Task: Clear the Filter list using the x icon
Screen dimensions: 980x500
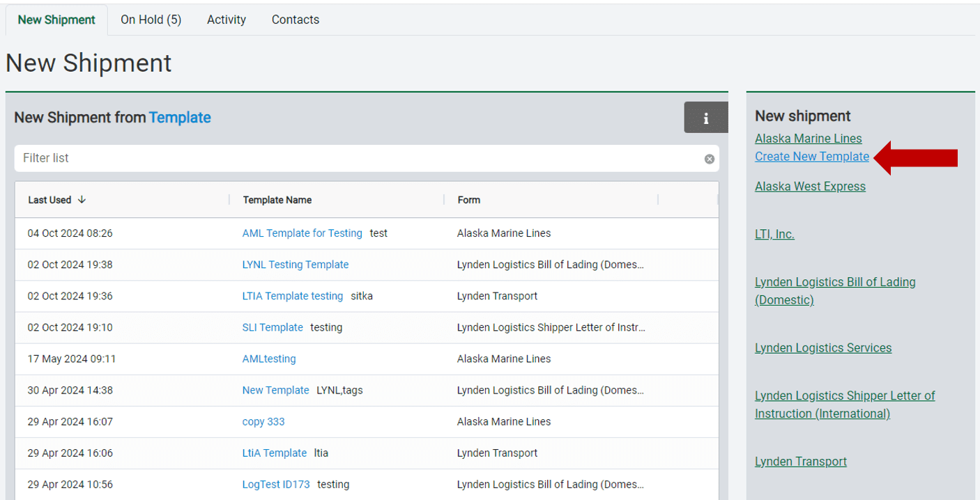Action: pyautogui.click(x=709, y=158)
